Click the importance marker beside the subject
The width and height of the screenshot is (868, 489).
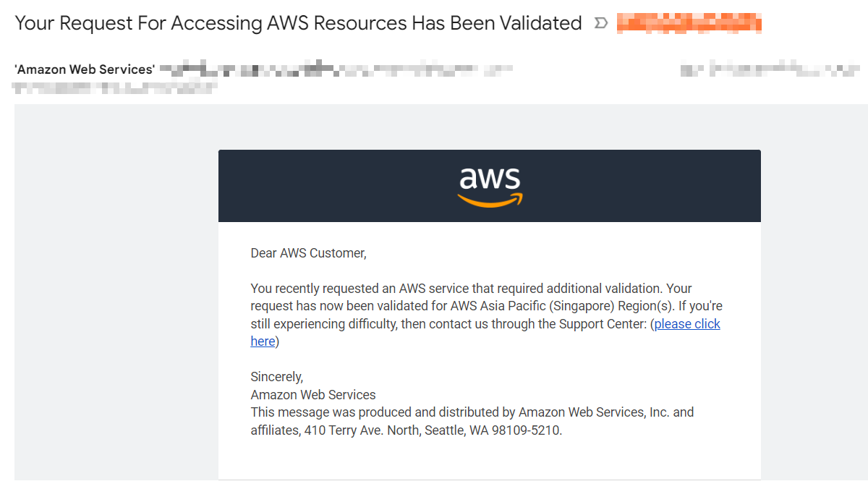600,24
